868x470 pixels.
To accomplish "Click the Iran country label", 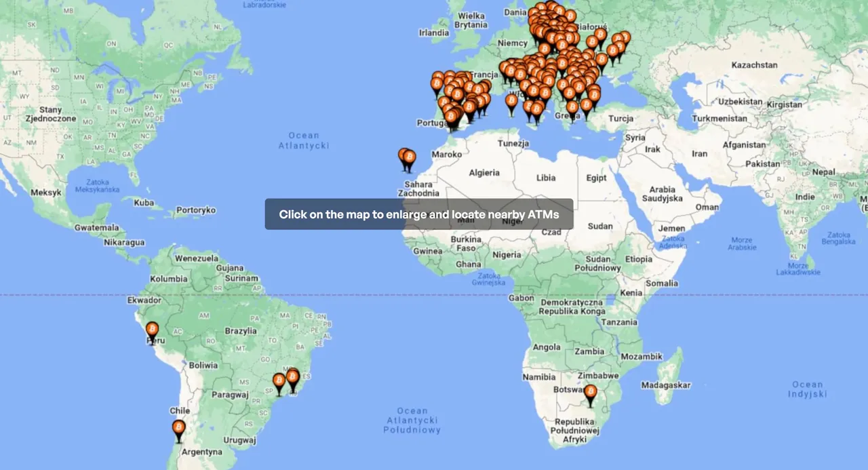I will (699, 153).
